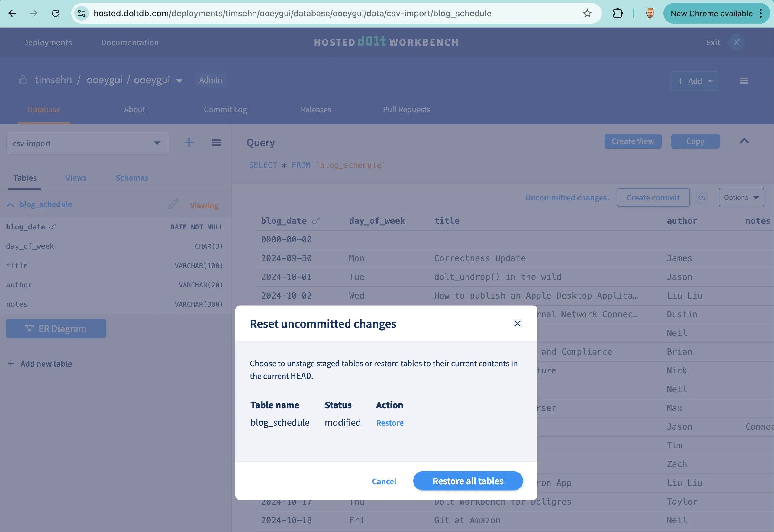
Task: Collapse the Query editor chevron
Action: 744,141
